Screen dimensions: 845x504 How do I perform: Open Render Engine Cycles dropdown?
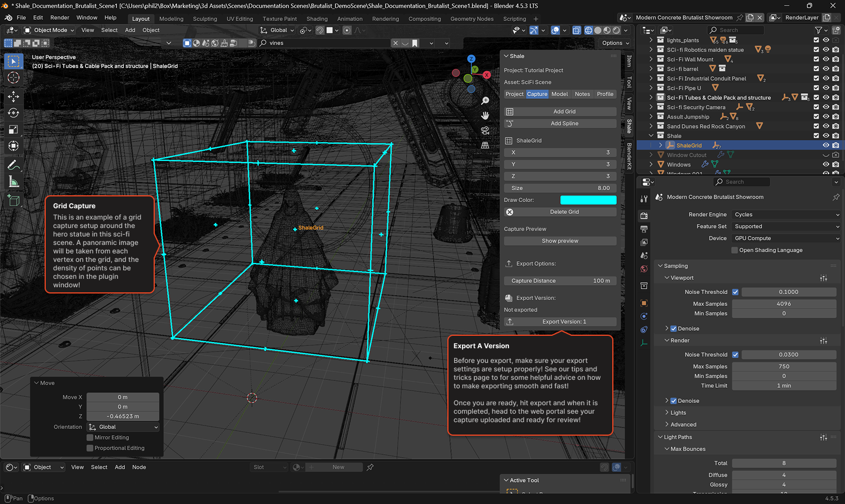(x=786, y=214)
